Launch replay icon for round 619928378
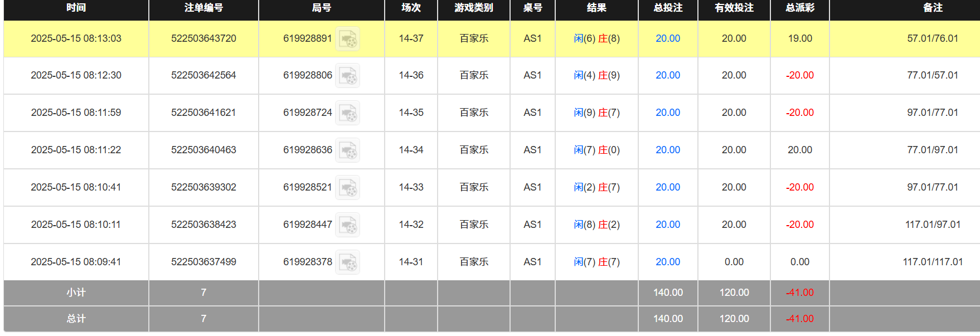980x336 pixels. (347, 262)
